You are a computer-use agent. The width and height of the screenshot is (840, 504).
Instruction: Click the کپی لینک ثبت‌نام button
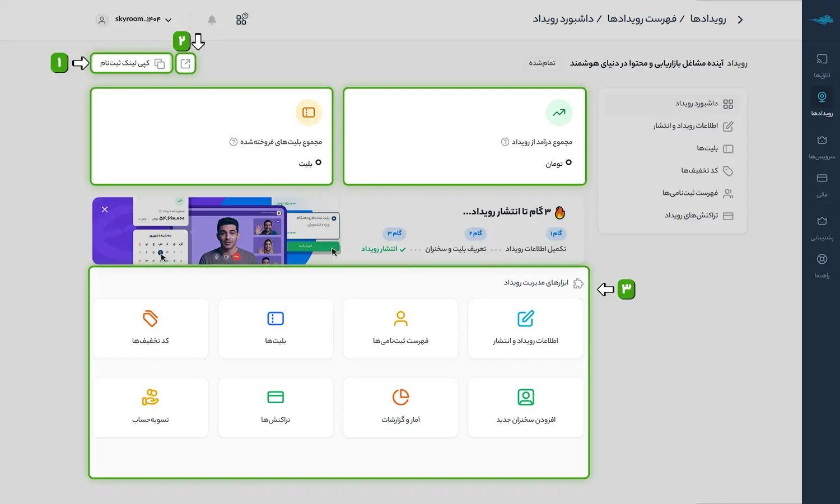click(x=132, y=63)
